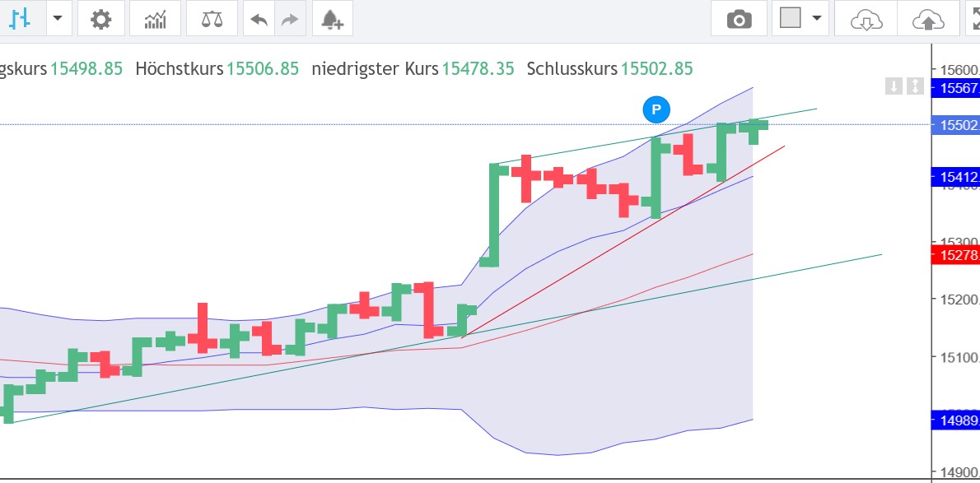The image size is (980, 483).
Task: Select the candlestick chart type icon
Action: 18,18
